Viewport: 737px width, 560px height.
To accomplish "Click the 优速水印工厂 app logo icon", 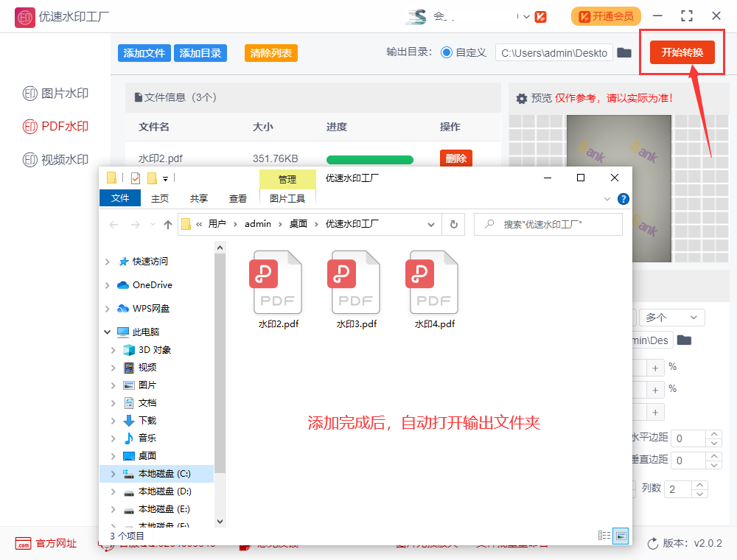I will pyautogui.click(x=24, y=18).
